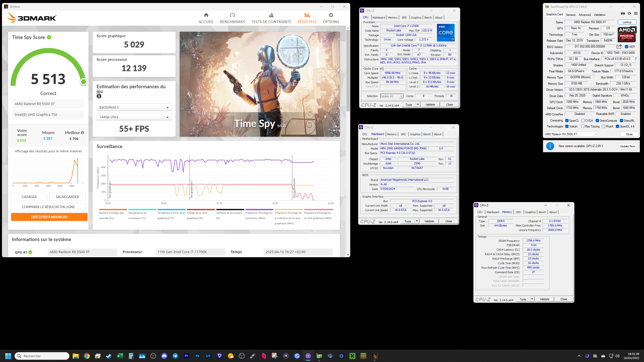
Task: Toggle Vulkan checkbox in GPU-Z
Action: coord(567,126)
